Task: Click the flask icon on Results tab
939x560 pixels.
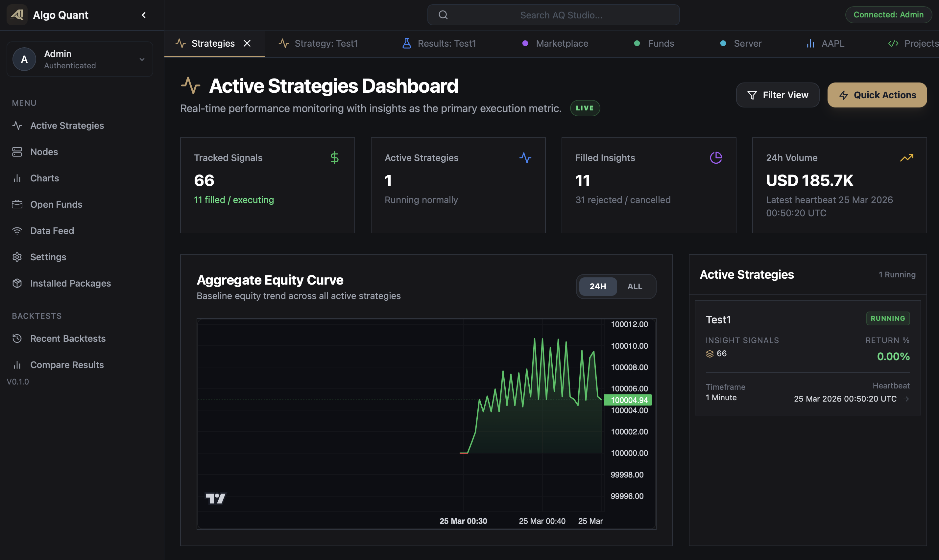Action: pyautogui.click(x=406, y=43)
